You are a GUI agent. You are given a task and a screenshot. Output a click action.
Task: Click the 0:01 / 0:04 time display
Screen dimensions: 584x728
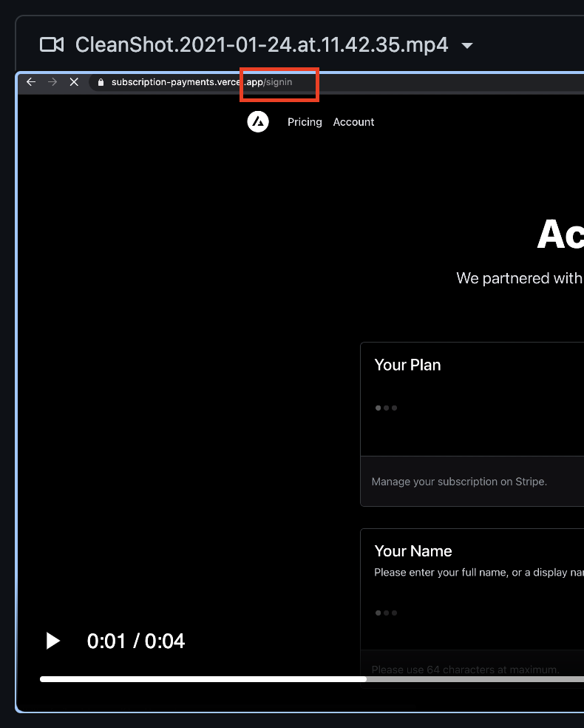[136, 641]
